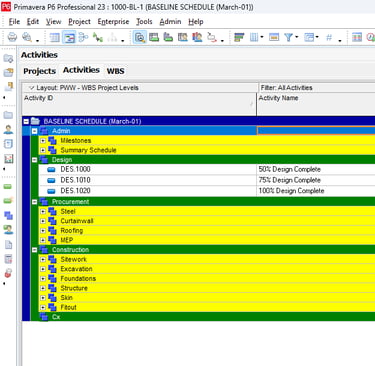Screen dimensions: 375x366
Task: Open the Help menu
Action: [196, 22]
